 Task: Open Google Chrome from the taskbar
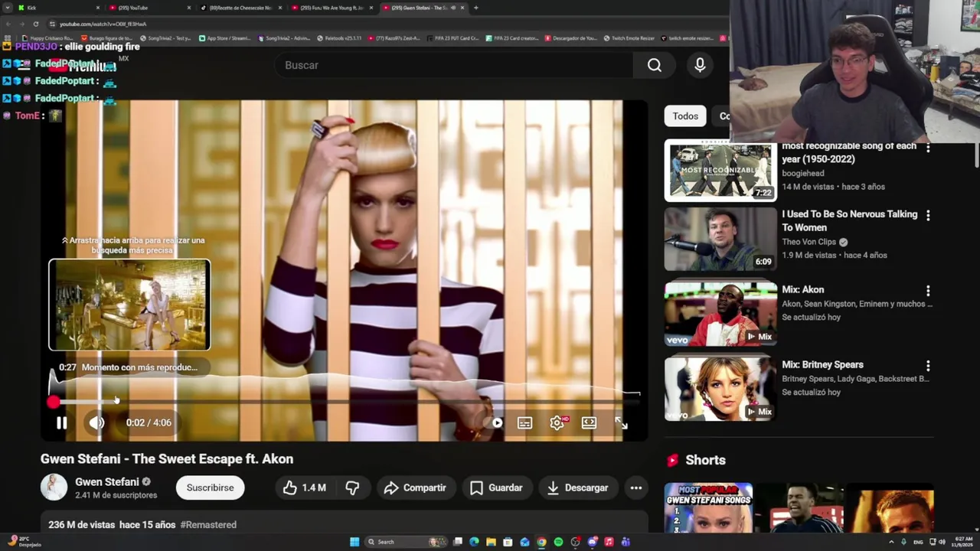[x=541, y=542]
